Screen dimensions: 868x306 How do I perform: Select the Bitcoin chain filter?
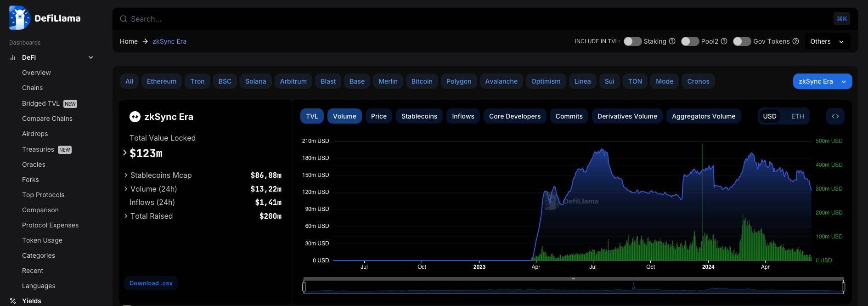tap(422, 81)
